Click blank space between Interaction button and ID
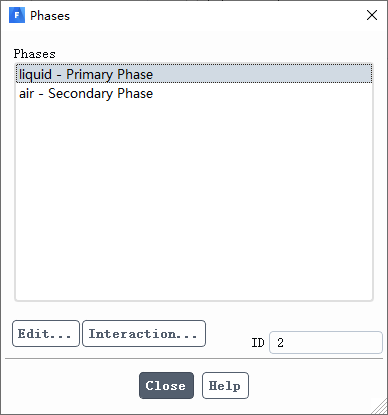This screenshot has height=415, width=388. (228, 334)
